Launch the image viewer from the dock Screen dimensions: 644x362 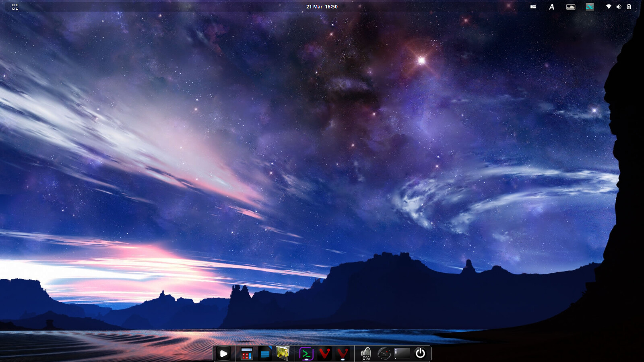[283, 354]
